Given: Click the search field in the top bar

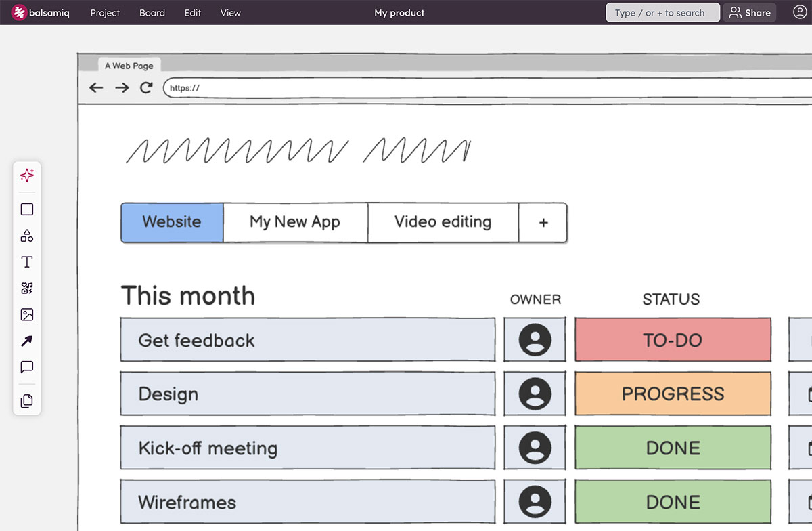Looking at the screenshot, I should click(x=662, y=12).
